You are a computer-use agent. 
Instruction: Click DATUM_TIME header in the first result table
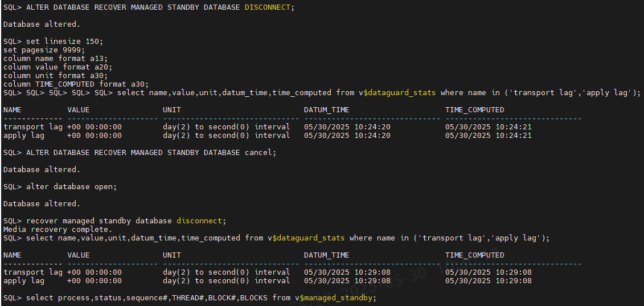[x=326, y=110]
